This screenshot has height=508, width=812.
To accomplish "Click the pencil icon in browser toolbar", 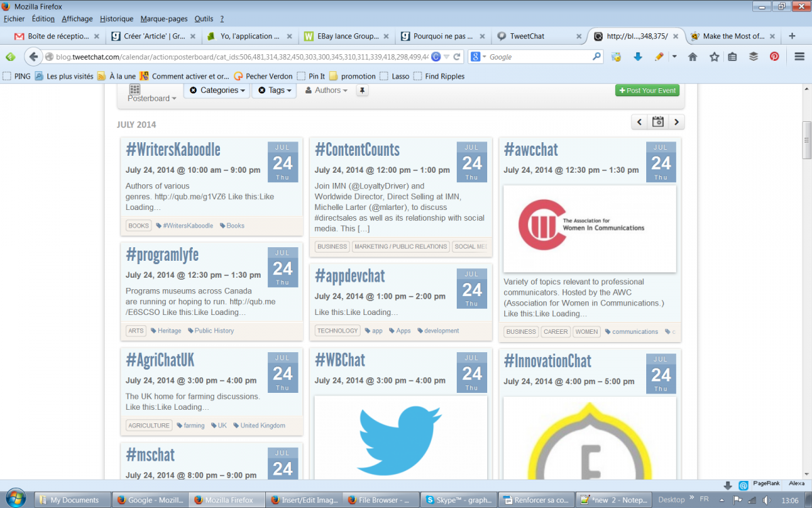I will 658,57.
